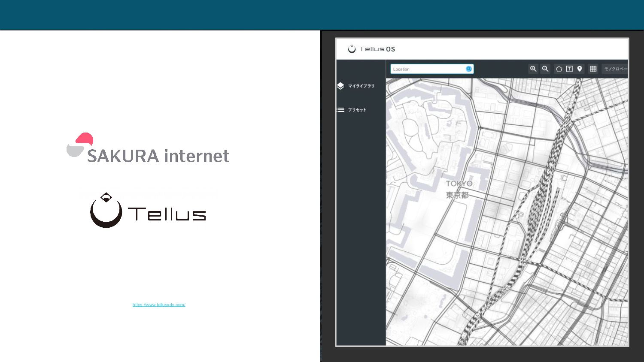Click the list icon beside プリセット
The width and height of the screenshot is (644, 362).
pos(340,110)
